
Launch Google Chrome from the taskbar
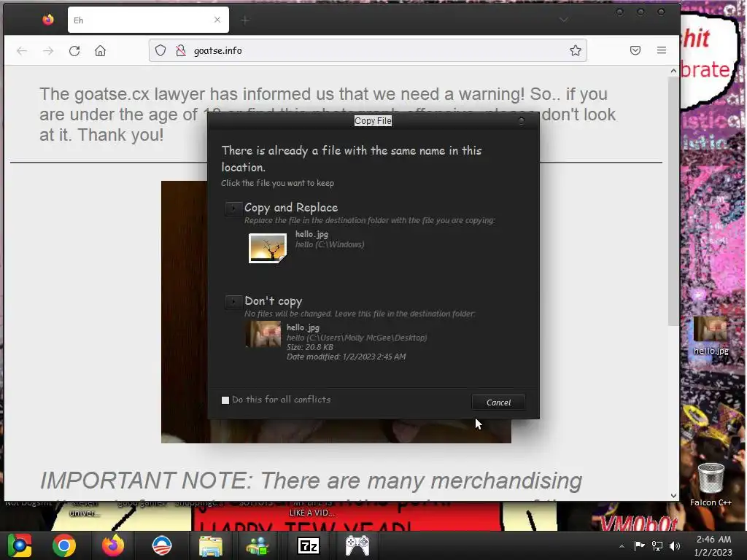pyautogui.click(x=64, y=545)
